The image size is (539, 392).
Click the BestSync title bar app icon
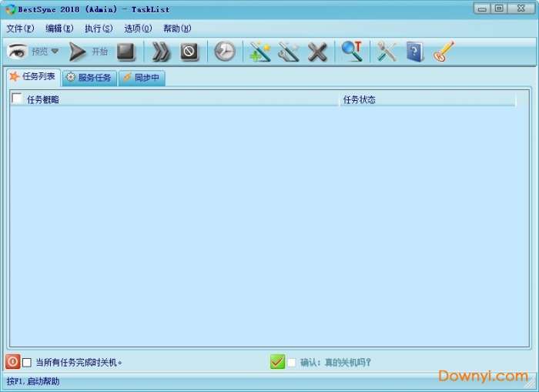coord(11,9)
